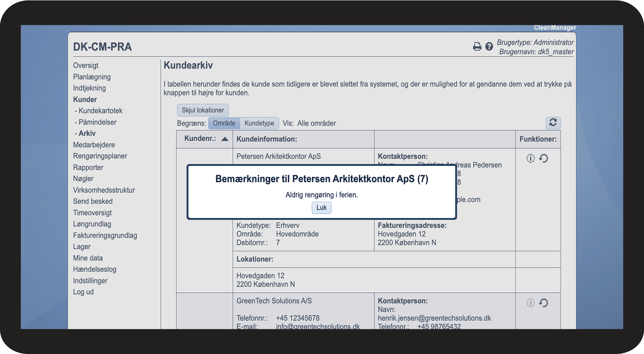Toggle Skjul lokationer button

click(x=203, y=110)
